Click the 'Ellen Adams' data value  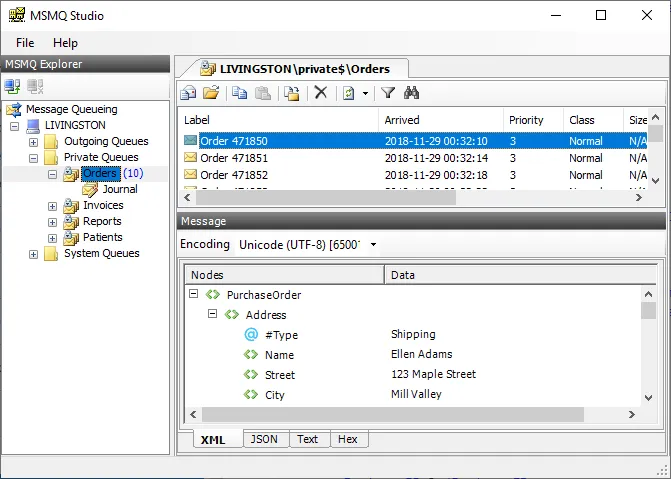pyautogui.click(x=422, y=354)
